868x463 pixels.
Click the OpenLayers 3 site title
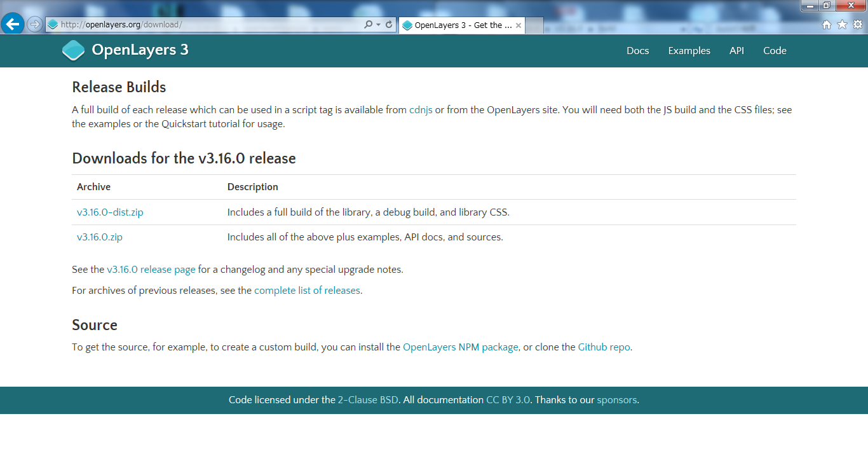[x=140, y=50]
